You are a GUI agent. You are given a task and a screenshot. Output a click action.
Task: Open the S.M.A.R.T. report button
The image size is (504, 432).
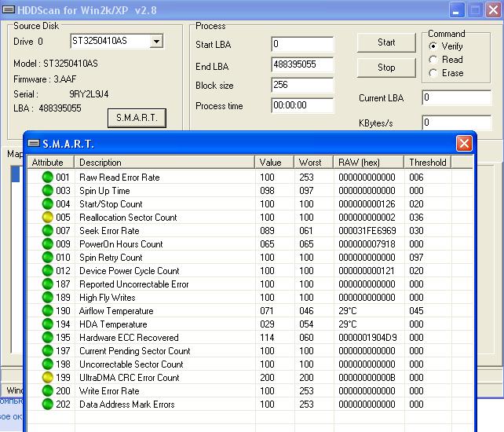137,118
